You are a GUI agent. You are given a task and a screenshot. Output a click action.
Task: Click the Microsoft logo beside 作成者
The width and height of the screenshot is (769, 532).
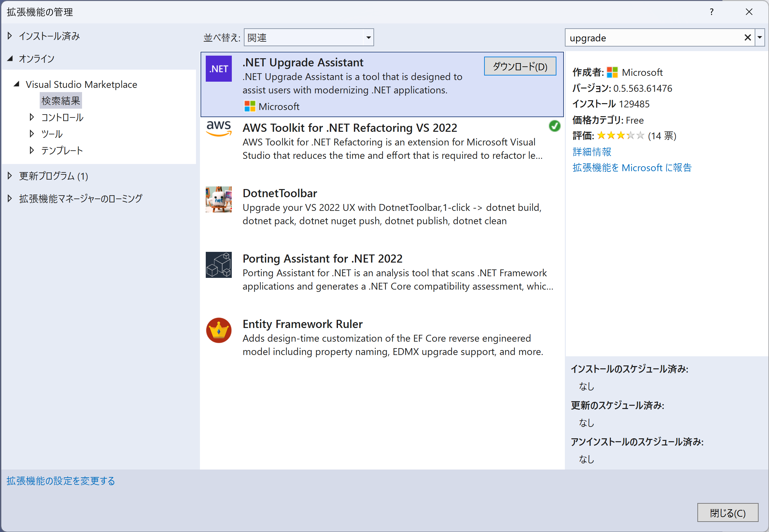coord(612,72)
